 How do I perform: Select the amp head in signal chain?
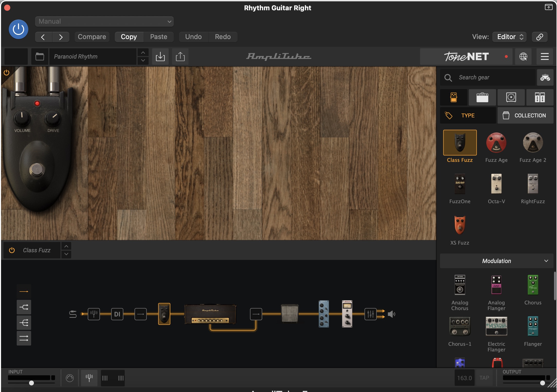tap(210, 314)
